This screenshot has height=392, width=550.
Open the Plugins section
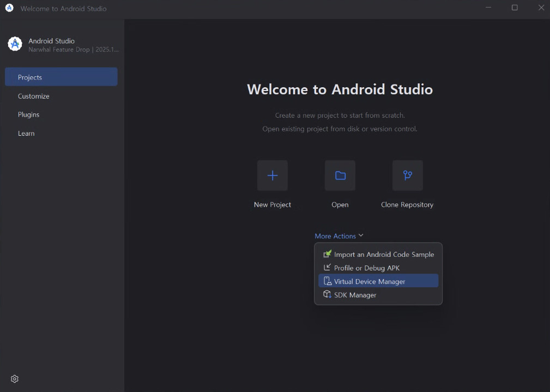point(29,114)
